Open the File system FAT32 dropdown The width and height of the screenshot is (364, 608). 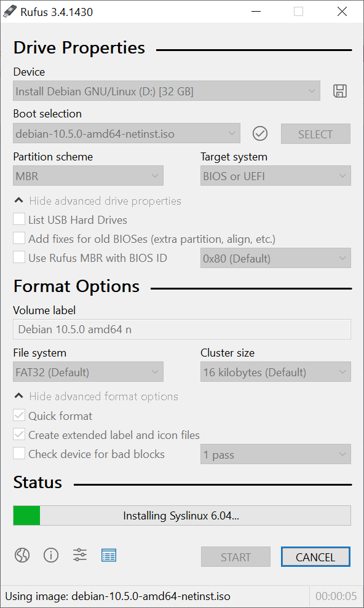coord(88,372)
